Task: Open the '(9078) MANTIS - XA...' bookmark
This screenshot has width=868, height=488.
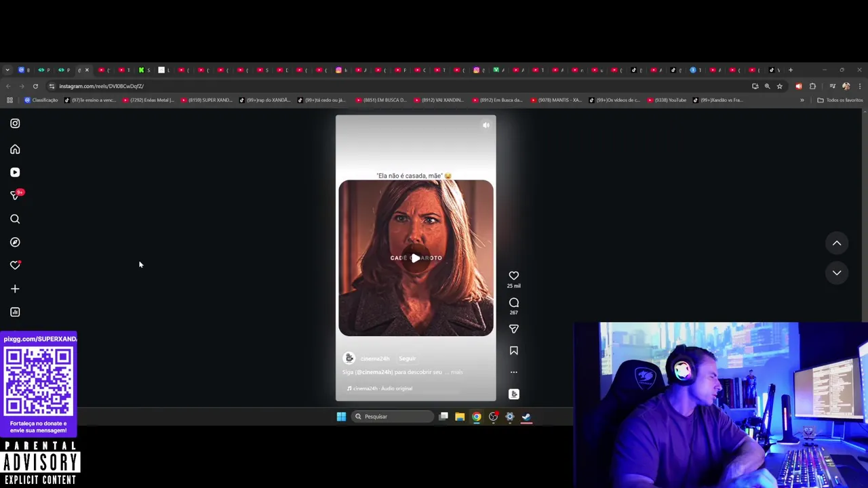Action: [x=555, y=100]
